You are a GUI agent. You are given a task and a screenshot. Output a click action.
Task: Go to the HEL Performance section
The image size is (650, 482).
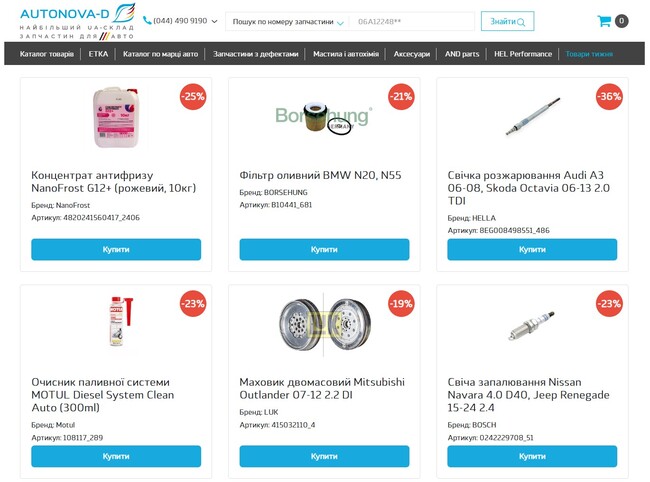pos(523,54)
